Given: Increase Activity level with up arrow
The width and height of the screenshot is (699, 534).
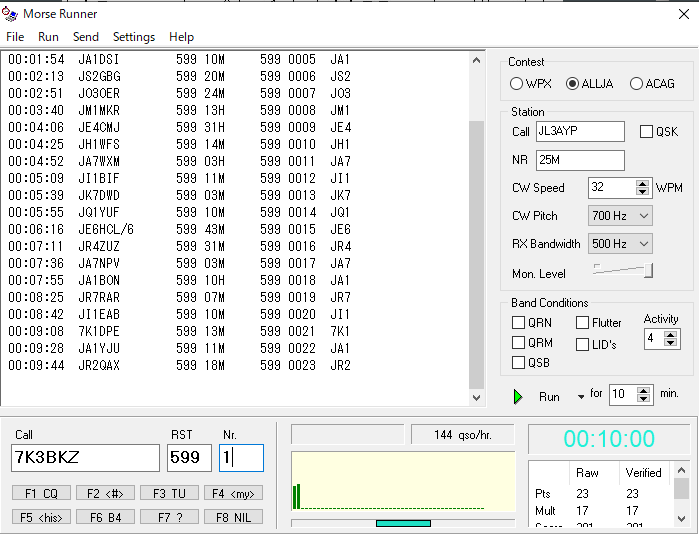Looking at the screenshot, I should click(670, 334).
